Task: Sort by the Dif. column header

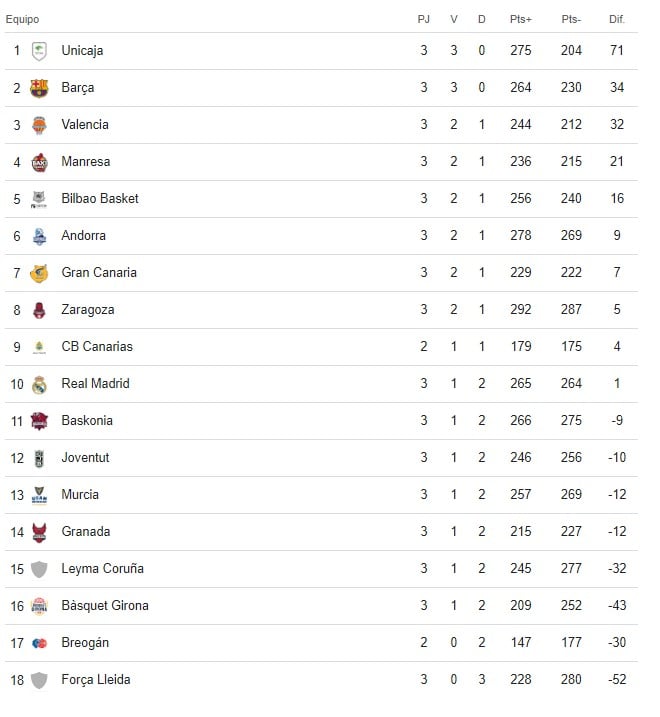Action: 617,19
